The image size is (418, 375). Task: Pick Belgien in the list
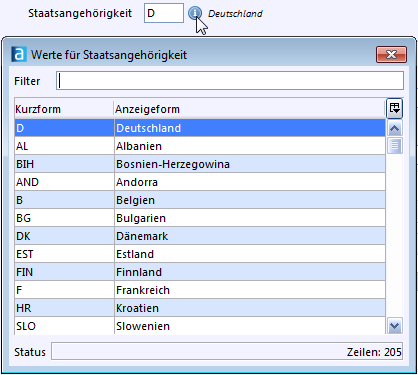tap(200, 200)
